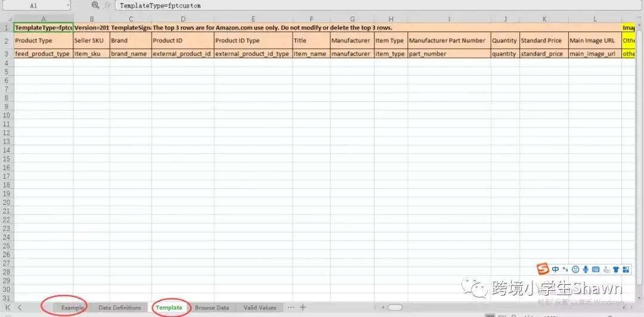Show more sheets via the ellipsis icon
Screen dimensions: 644x317
coord(291,307)
